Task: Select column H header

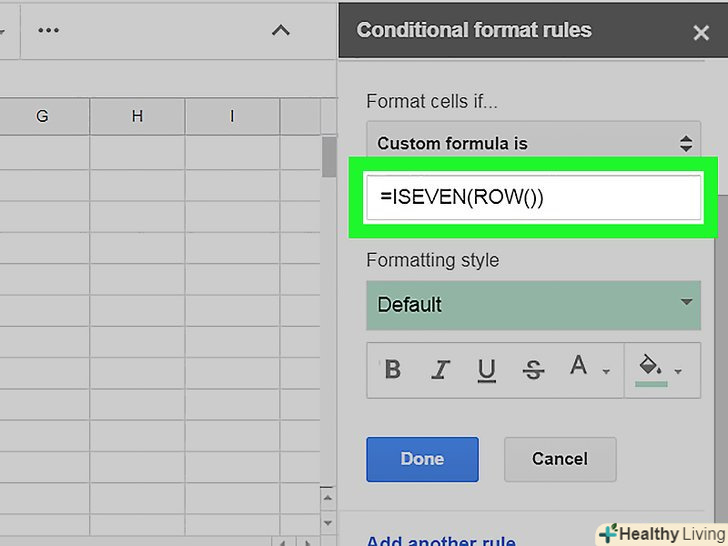Action: click(137, 116)
